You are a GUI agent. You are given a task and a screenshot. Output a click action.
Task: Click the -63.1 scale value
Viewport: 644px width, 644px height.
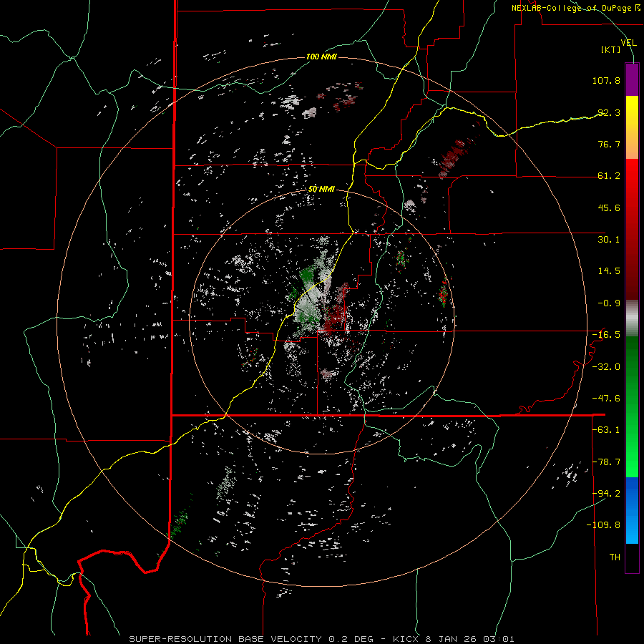(606, 430)
